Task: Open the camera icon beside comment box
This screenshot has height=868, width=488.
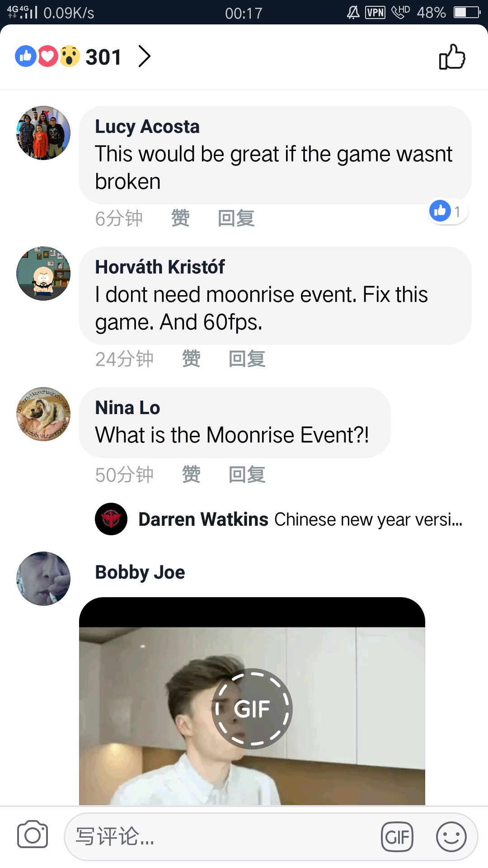Action: [33, 834]
